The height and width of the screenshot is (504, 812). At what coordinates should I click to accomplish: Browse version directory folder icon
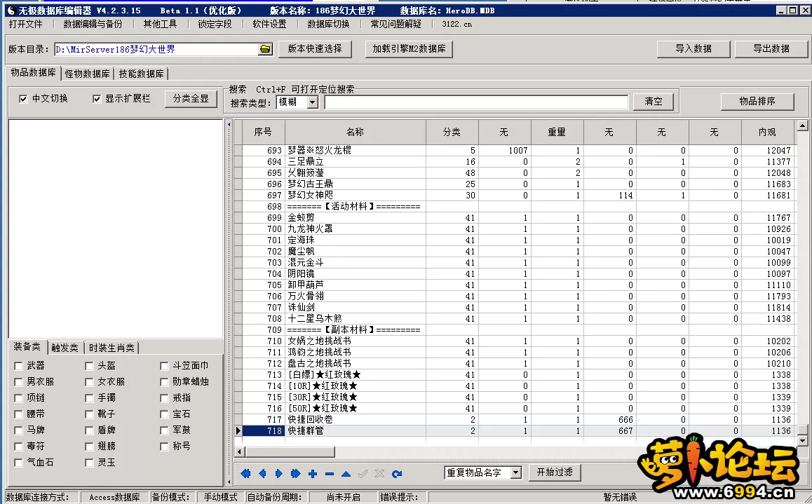point(265,49)
